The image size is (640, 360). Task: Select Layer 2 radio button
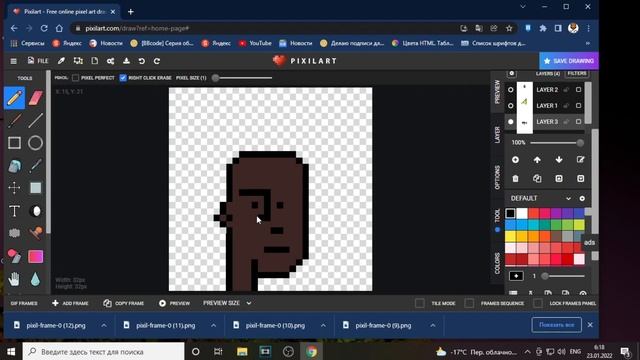pyautogui.click(x=511, y=89)
